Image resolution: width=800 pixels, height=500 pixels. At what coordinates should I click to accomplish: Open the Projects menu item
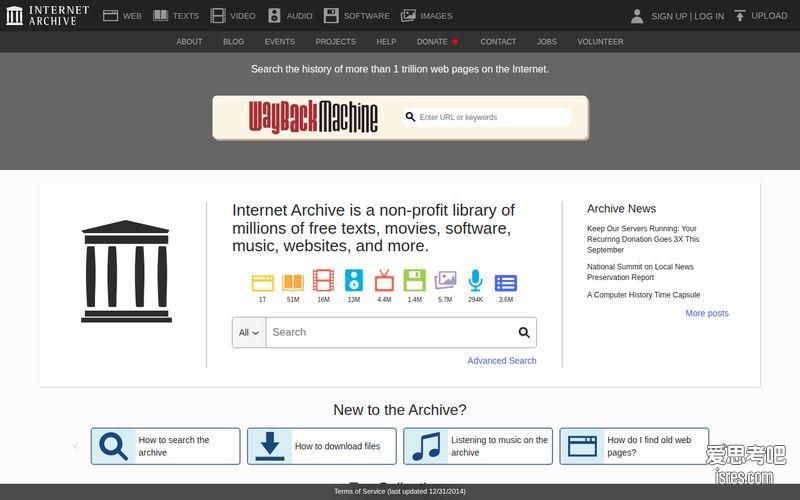[335, 41]
